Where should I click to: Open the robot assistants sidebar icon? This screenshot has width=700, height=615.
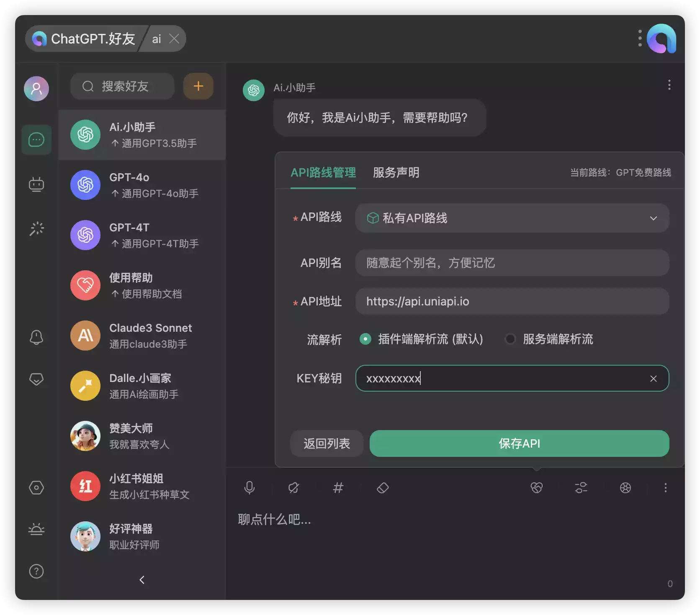coord(36,184)
